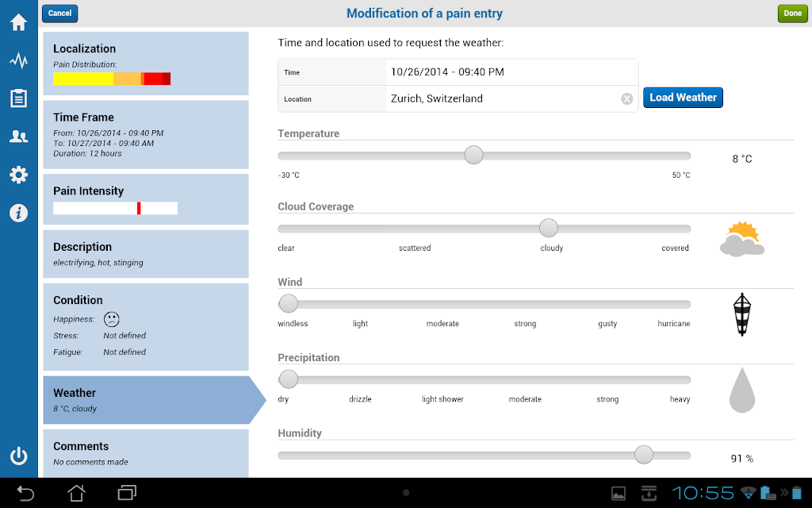The image size is (812, 508).
Task: Tap the Pain Distribution color bar
Action: coord(112,79)
